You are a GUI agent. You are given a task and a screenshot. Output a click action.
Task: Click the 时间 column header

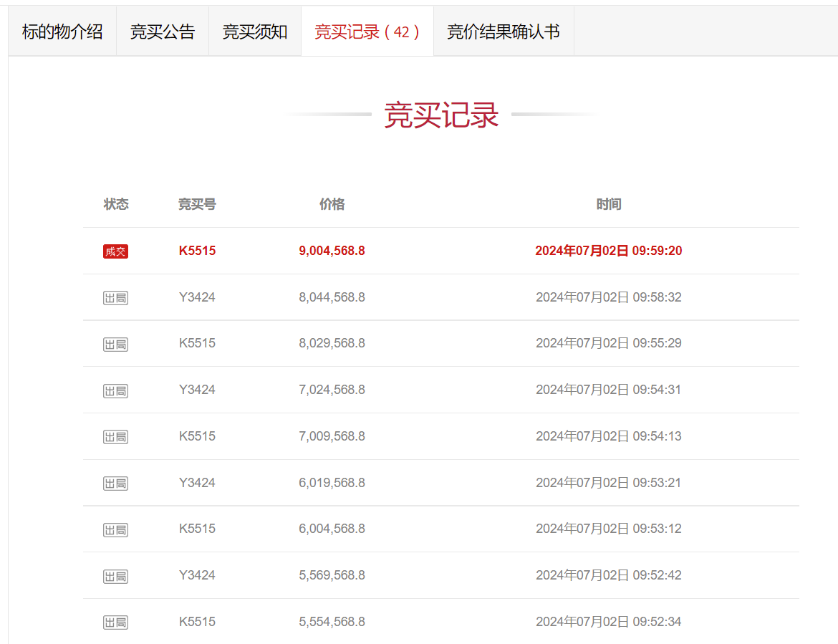point(608,204)
